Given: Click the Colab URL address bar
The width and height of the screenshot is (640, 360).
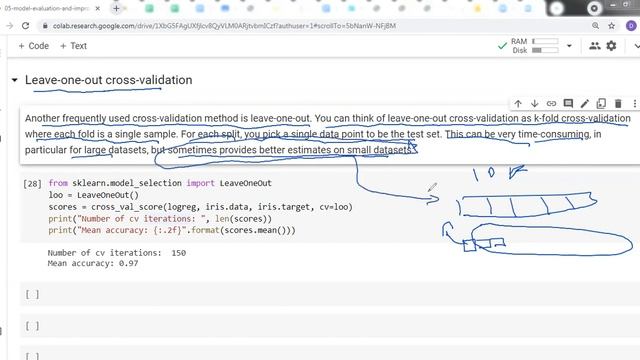Looking at the screenshot, I should point(224,26).
